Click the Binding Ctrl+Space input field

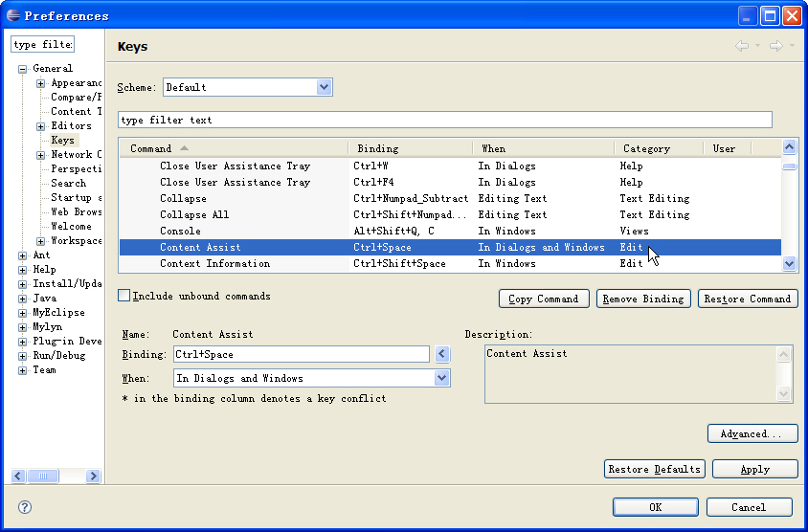(302, 354)
